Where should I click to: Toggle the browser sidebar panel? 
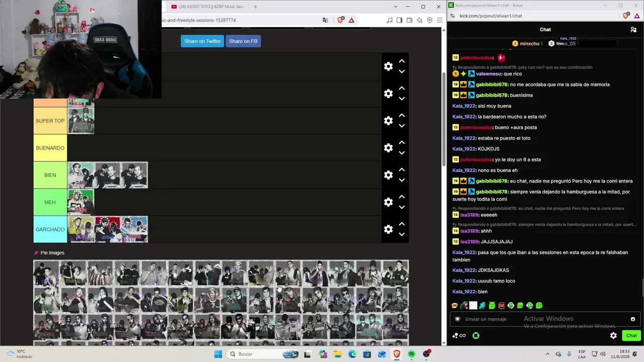click(399, 20)
